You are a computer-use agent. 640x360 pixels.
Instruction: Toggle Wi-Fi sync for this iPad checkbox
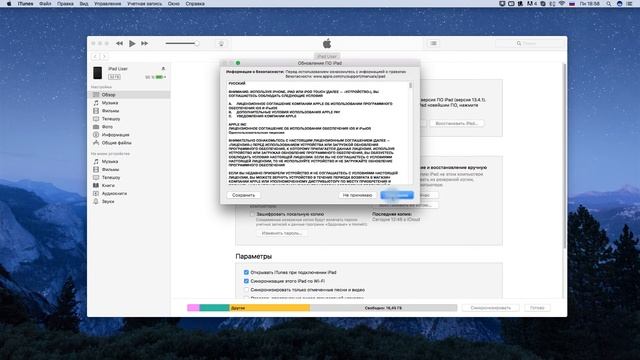pyautogui.click(x=246, y=281)
